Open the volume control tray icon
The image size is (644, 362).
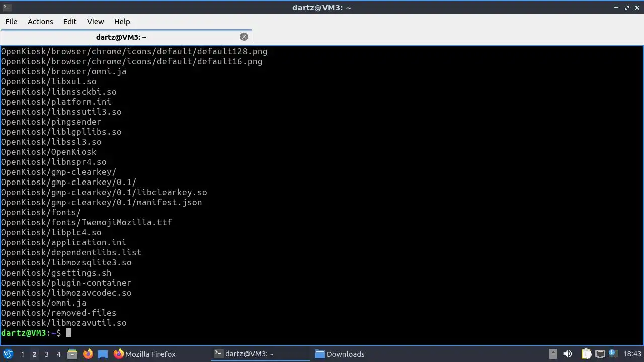(568, 354)
